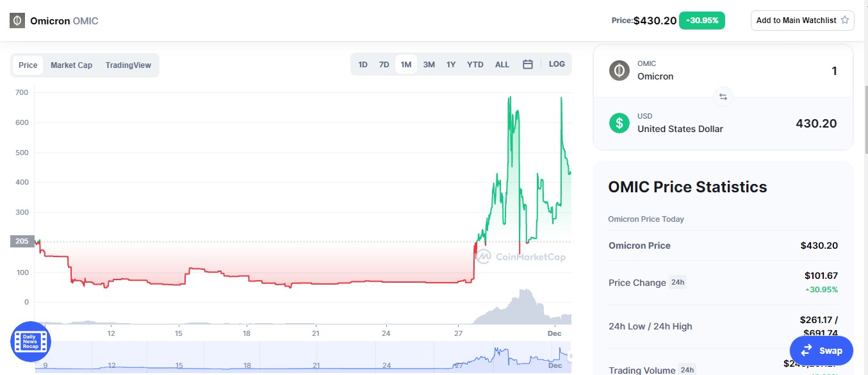
Task: Click the 24h badge next to Price Change
Action: click(678, 282)
